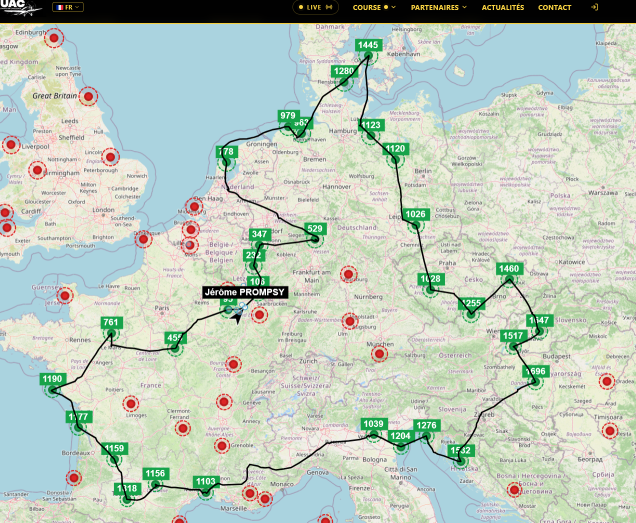The image size is (636, 523).
Task: Click the red marker near Limoges
Action: click(x=131, y=404)
